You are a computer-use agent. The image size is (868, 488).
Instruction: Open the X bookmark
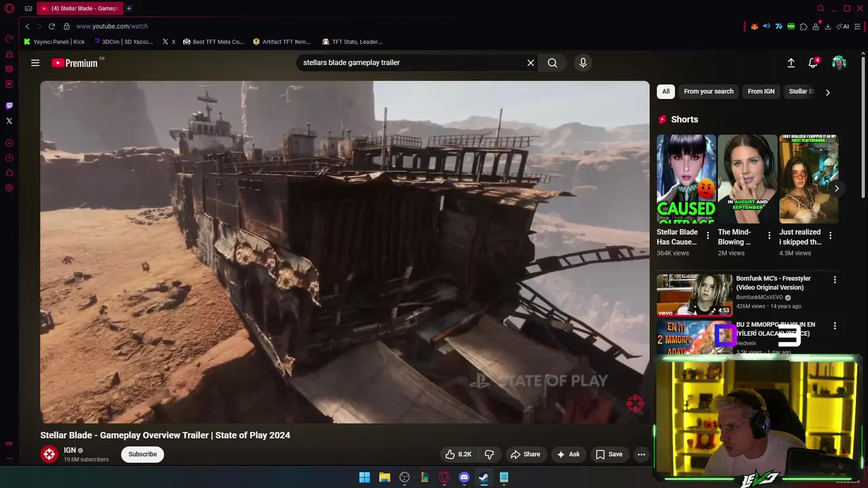169,42
